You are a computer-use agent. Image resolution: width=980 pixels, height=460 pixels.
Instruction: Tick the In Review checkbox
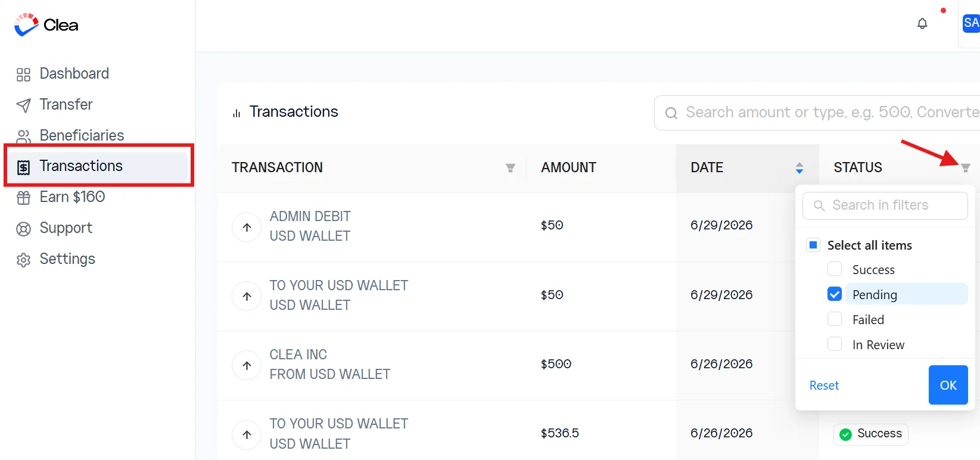click(x=835, y=344)
